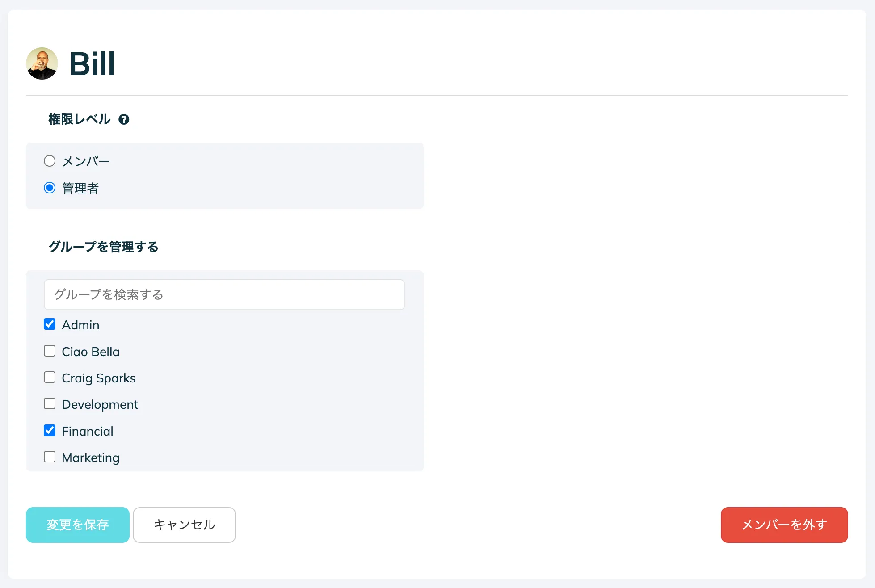Viewport: 875px width, 588px height.
Task: Click the キャンセル button
Action: click(184, 525)
